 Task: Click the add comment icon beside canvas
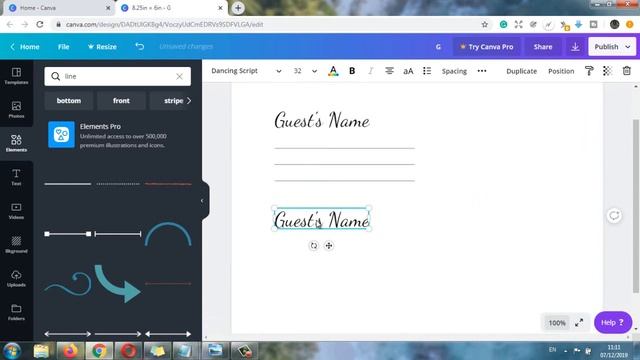[x=614, y=216]
